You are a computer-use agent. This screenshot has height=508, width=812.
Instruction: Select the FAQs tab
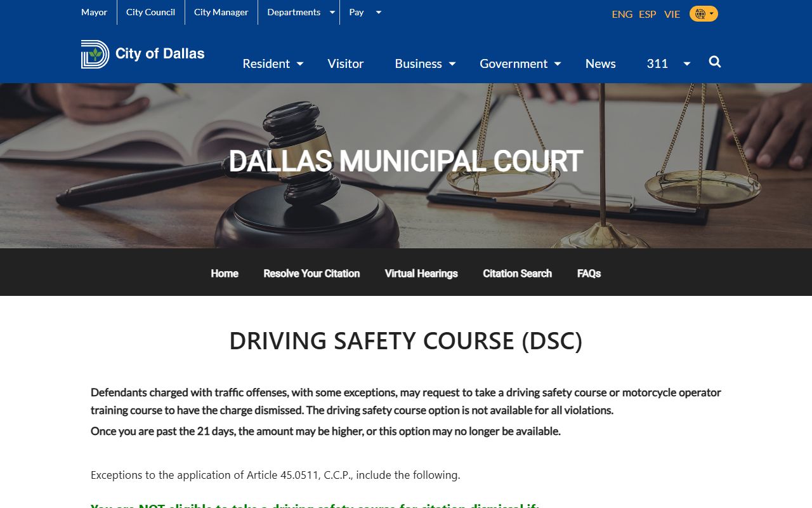[x=589, y=274]
